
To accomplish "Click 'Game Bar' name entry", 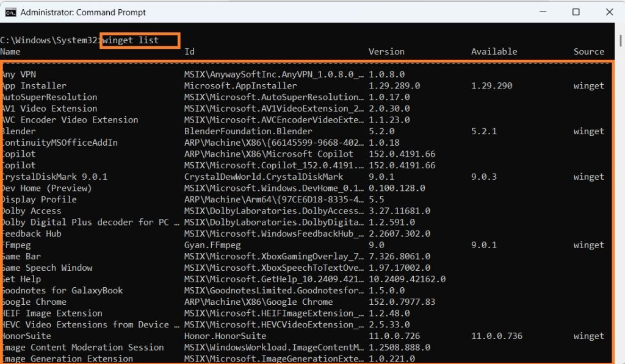I will [x=21, y=257].
